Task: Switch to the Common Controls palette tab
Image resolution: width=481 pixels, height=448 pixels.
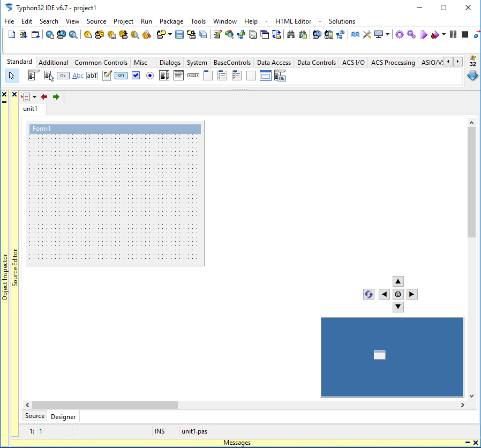Action: pos(101,63)
